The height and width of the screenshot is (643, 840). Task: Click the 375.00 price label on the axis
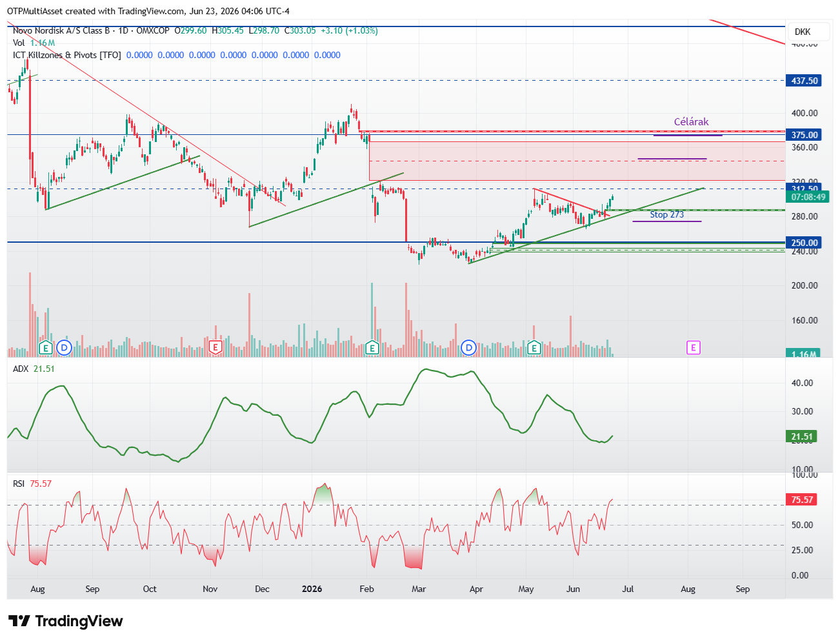pyautogui.click(x=804, y=135)
